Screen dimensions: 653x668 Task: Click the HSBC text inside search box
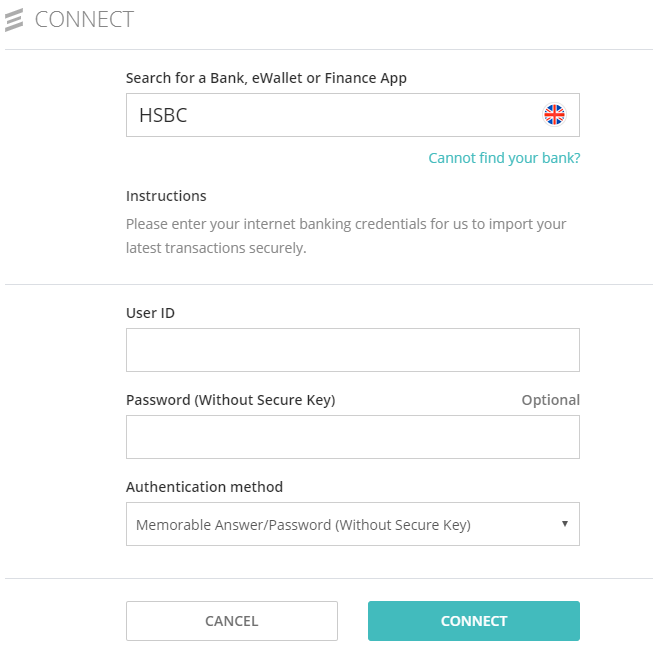(163, 115)
